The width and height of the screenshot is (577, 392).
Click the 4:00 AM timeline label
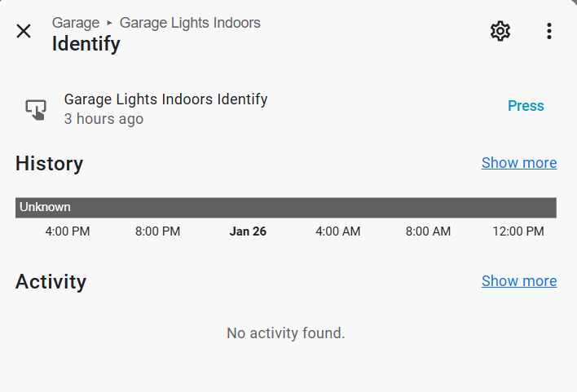point(337,231)
